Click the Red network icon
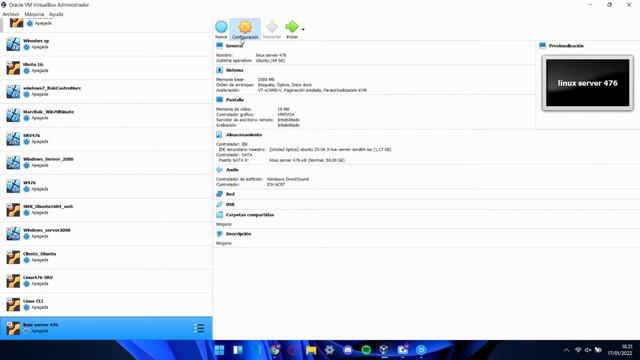Viewport: 640px width, 360px height. pos(219,194)
